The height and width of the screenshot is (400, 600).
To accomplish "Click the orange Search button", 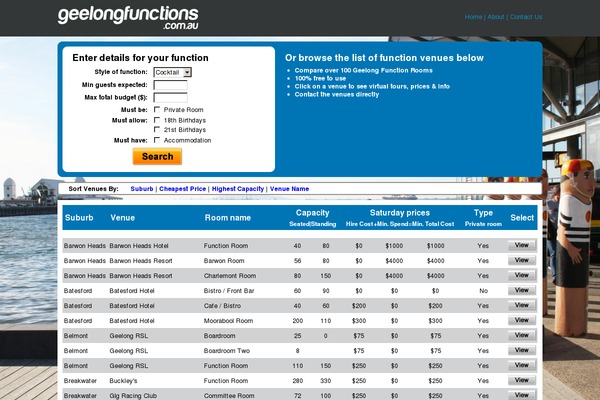I will tap(157, 157).
